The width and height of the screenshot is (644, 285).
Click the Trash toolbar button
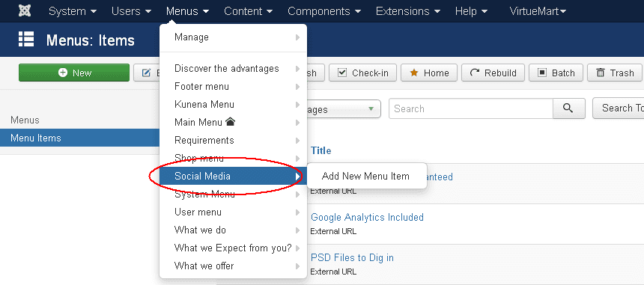tap(615, 73)
